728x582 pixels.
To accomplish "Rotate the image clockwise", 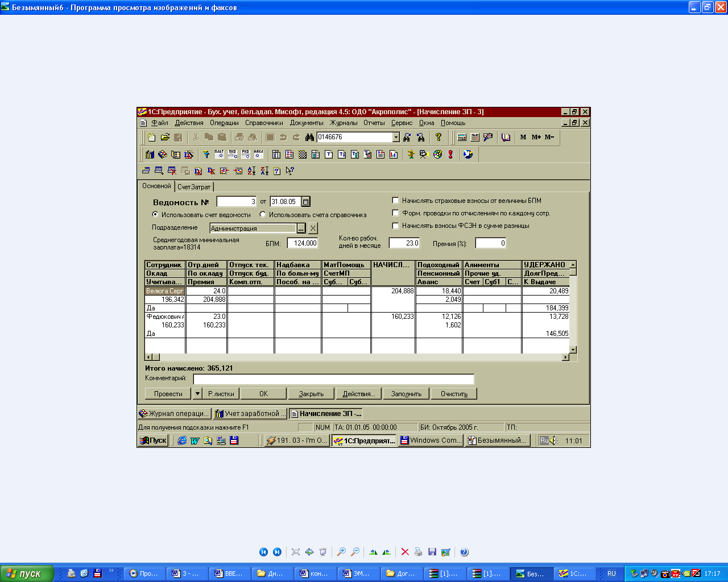I will pyautogui.click(x=373, y=552).
